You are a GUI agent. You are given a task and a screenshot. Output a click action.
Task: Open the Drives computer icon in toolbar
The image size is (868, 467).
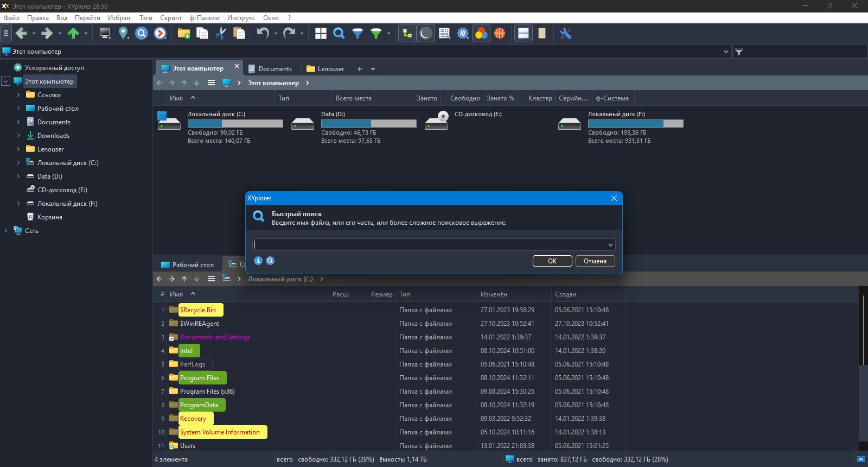[x=105, y=34]
